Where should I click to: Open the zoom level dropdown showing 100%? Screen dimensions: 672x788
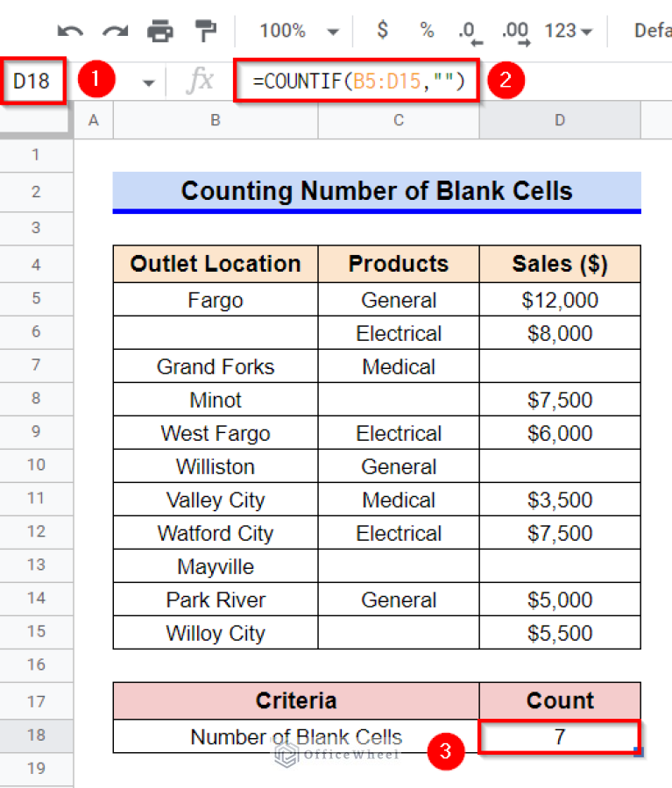(x=297, y=30)
